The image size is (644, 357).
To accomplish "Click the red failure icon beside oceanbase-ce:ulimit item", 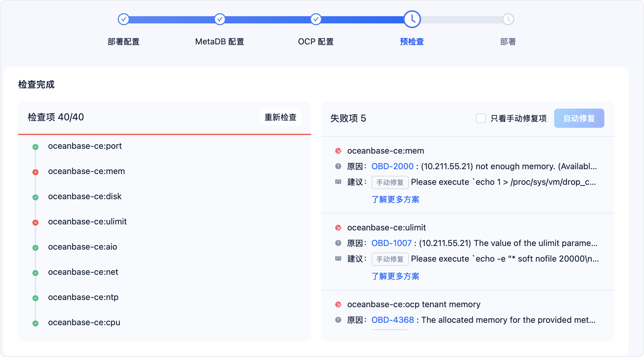I will (35, 222).
